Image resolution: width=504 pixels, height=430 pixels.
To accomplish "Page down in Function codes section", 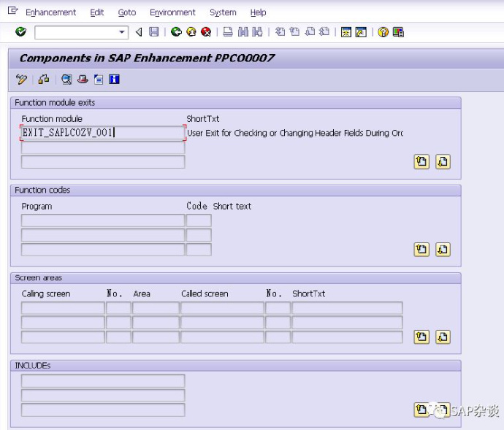I will (443, 250).
